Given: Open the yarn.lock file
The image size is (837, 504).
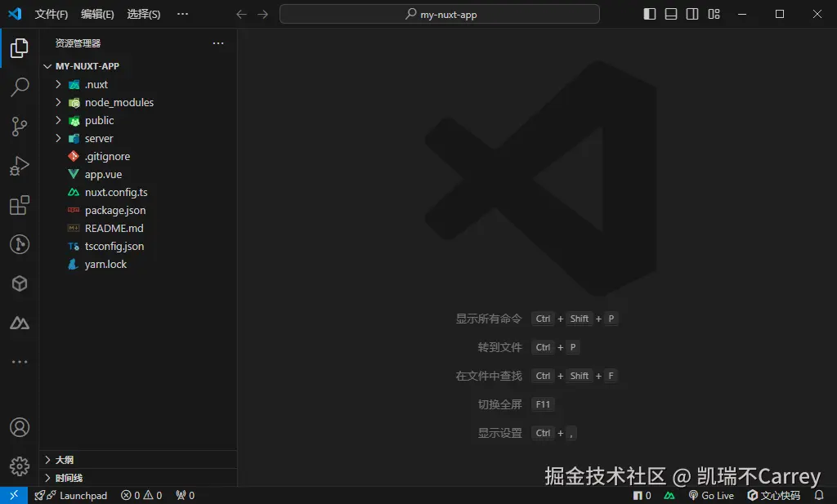Looking at the screenshot, I should tap(138, 264).
